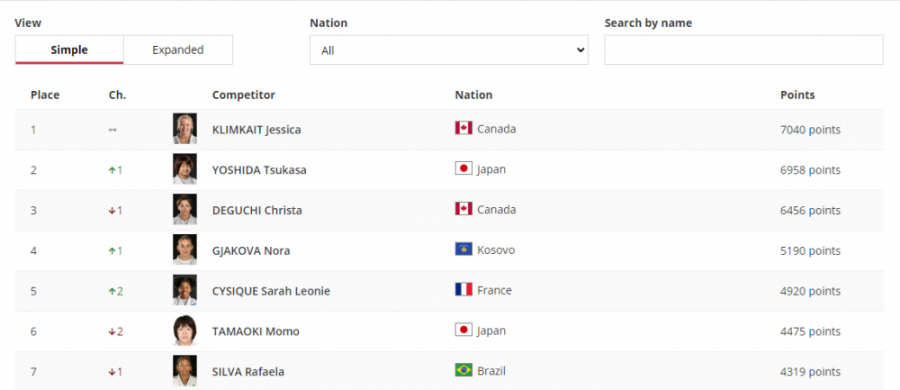The height and width of the screenshot is (390, 900).
Task: Click the Points column header
Action: 797,95
